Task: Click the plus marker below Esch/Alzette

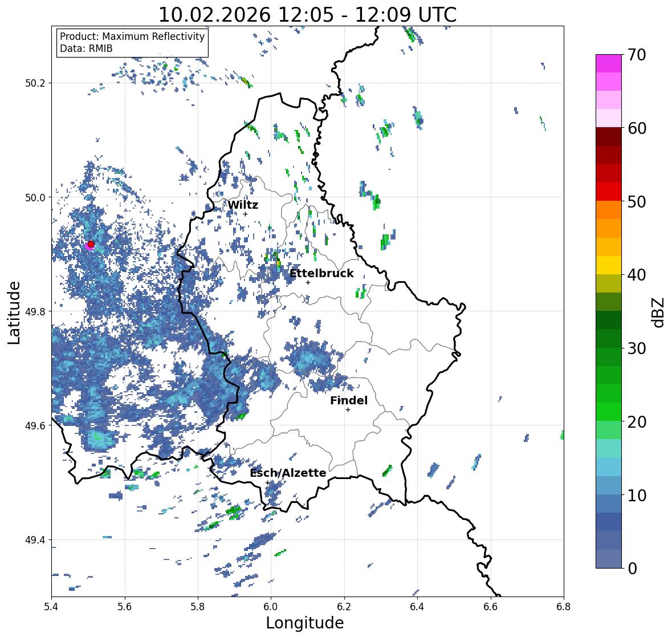Action: tap(267, 482)
